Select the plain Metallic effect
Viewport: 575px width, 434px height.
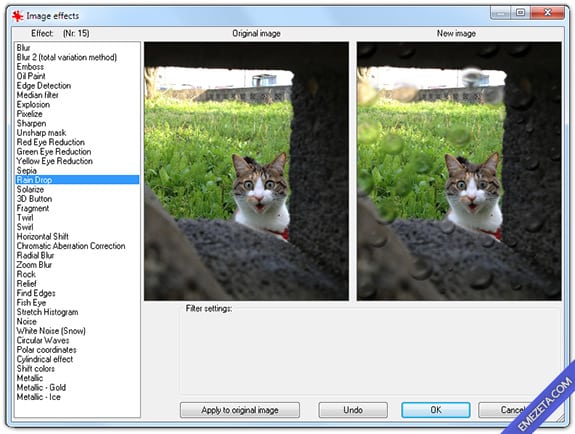30,378
